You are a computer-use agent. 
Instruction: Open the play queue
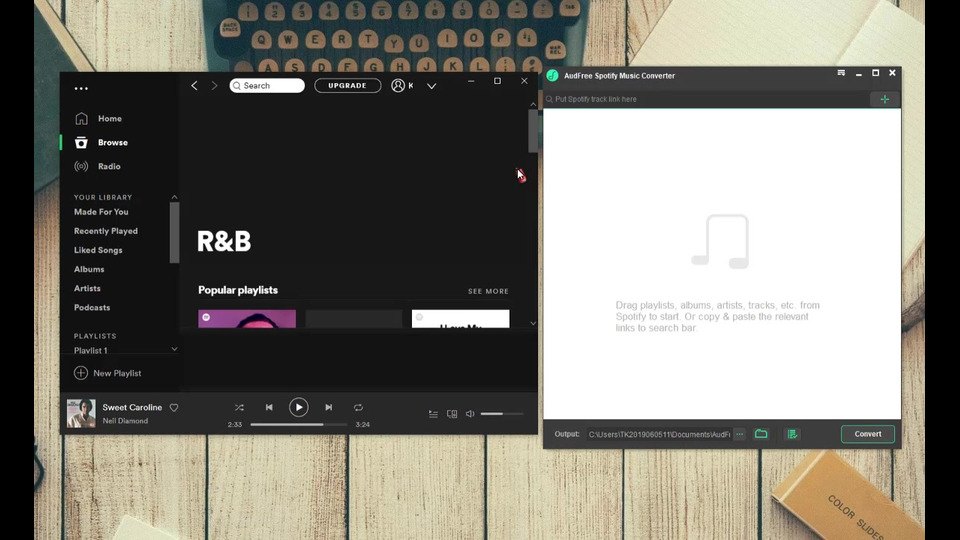pos(433,414)
